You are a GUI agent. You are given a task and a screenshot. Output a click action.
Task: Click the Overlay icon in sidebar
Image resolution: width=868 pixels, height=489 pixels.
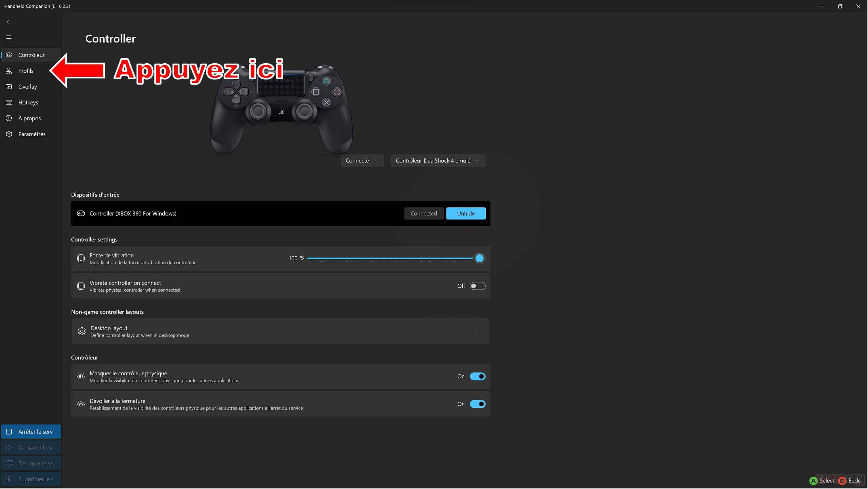point(9,87)
